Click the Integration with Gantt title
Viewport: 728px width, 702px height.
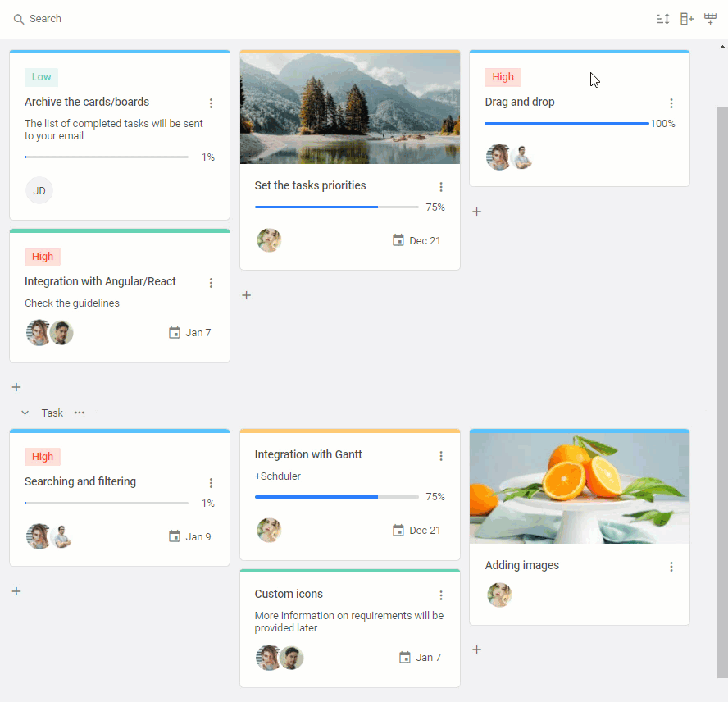(x=308, y=454)
